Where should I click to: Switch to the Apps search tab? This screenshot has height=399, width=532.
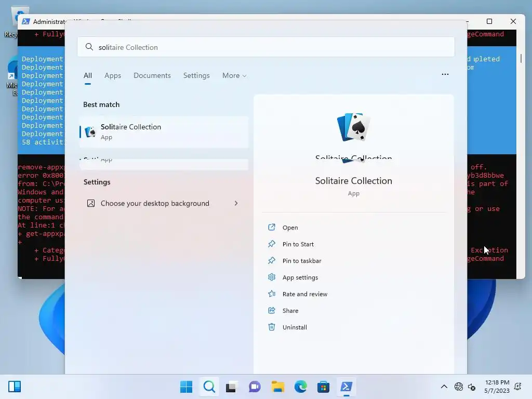[113, 75]
